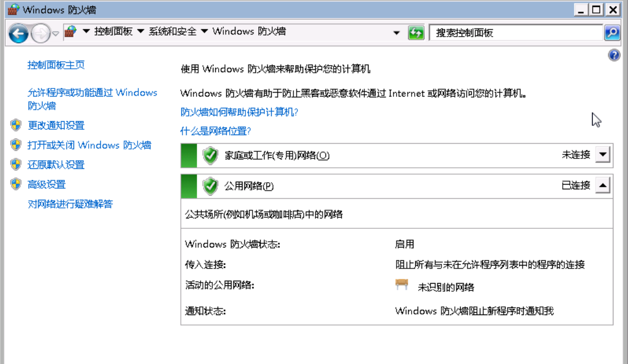The height and width of the screenshot is (364, 628).
Task: Collapse the 公用网络 section arrow
Action: coord(602,185)
